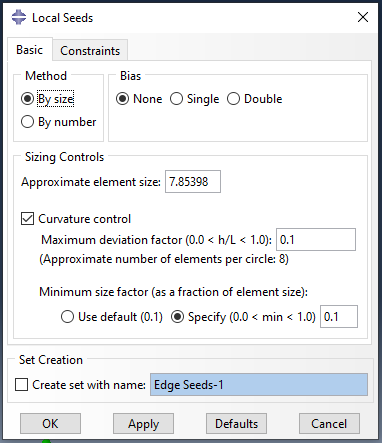Click the 'Set Creation' group label
This screenshot has height=443, width=382.
pos(51,360)
